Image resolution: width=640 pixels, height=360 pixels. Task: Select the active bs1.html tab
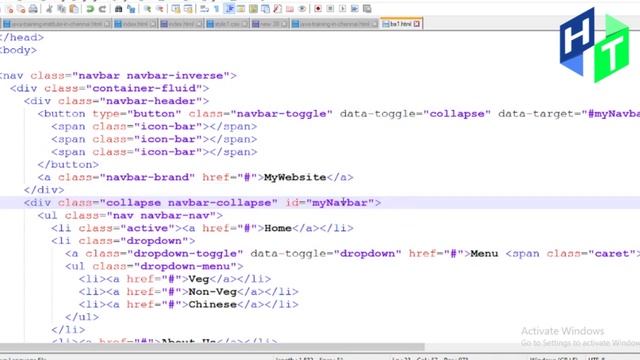[400, 24]
